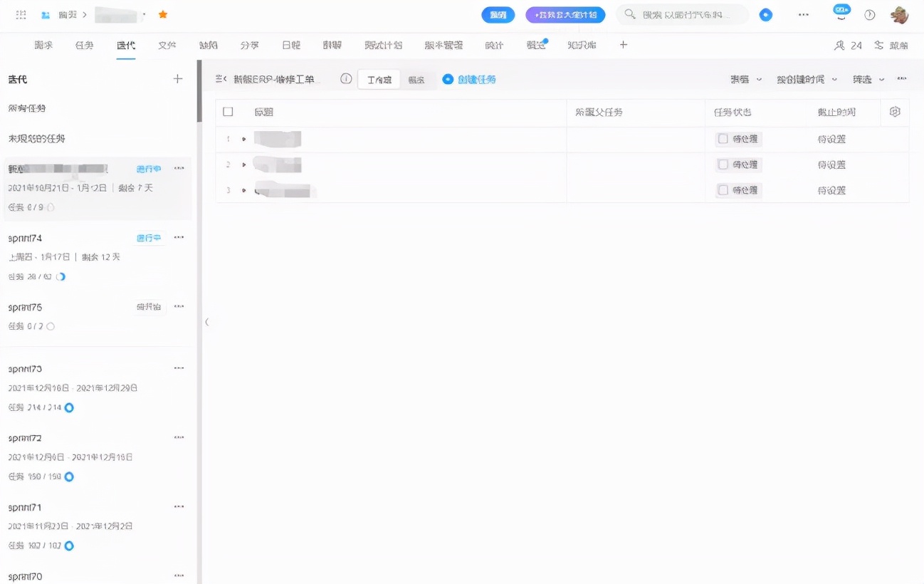
Task: Open the table column settings gear icon
Action: click(x=895, y=112)
